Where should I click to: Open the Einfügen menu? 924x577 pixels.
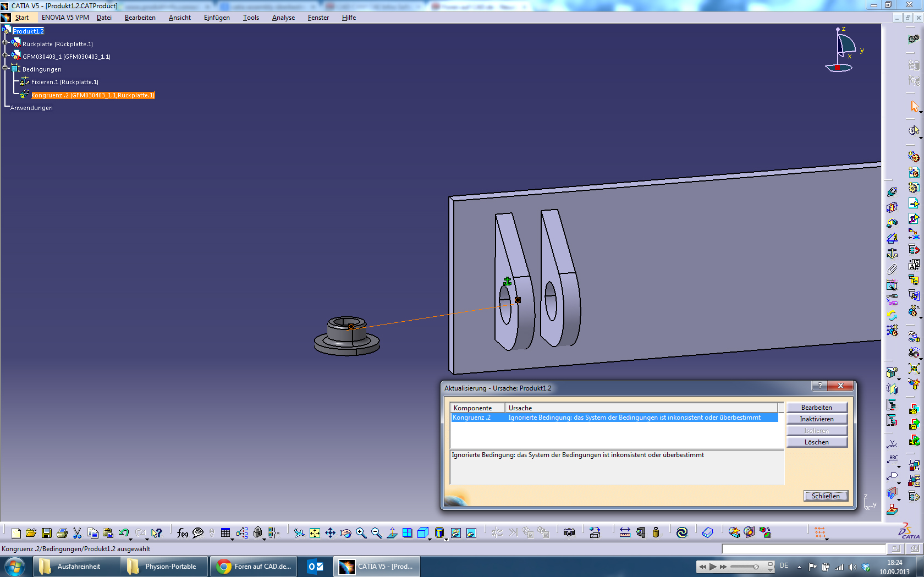(217, 18)
